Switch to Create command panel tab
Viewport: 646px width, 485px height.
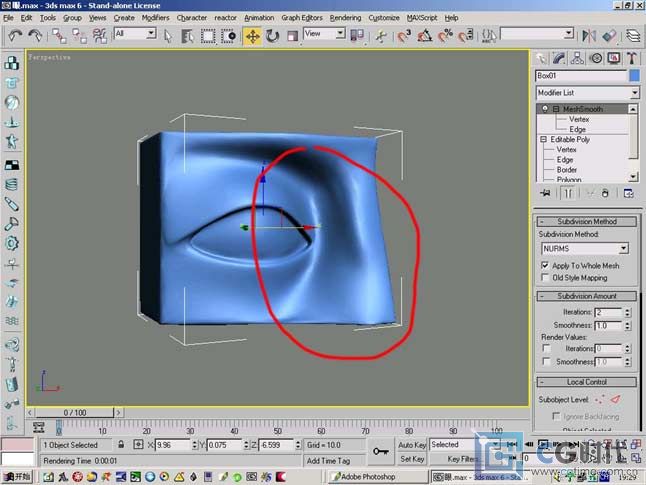coord(541,59)
